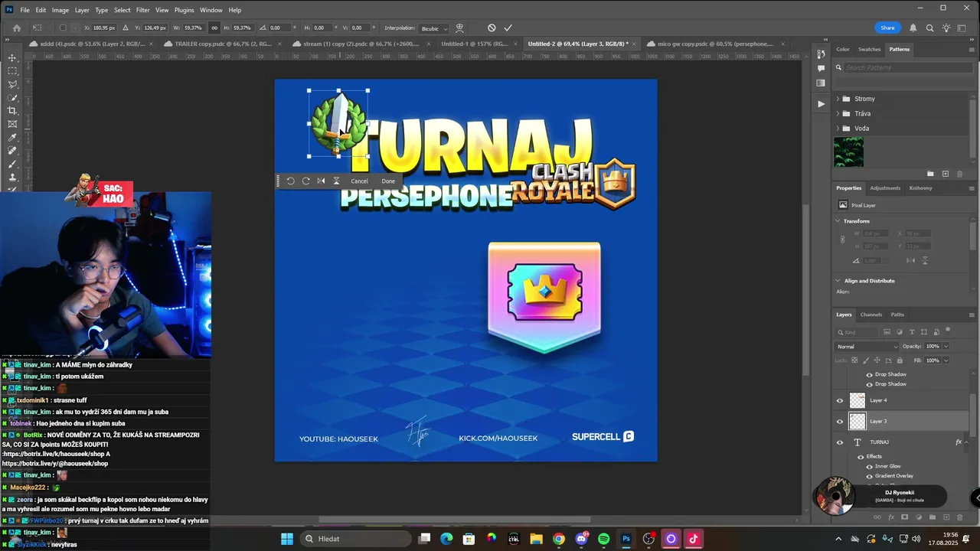Viewport: 980px width, 551px height.
Task: Toggle visibility of Layer 4
Action: tap(839, 400)
